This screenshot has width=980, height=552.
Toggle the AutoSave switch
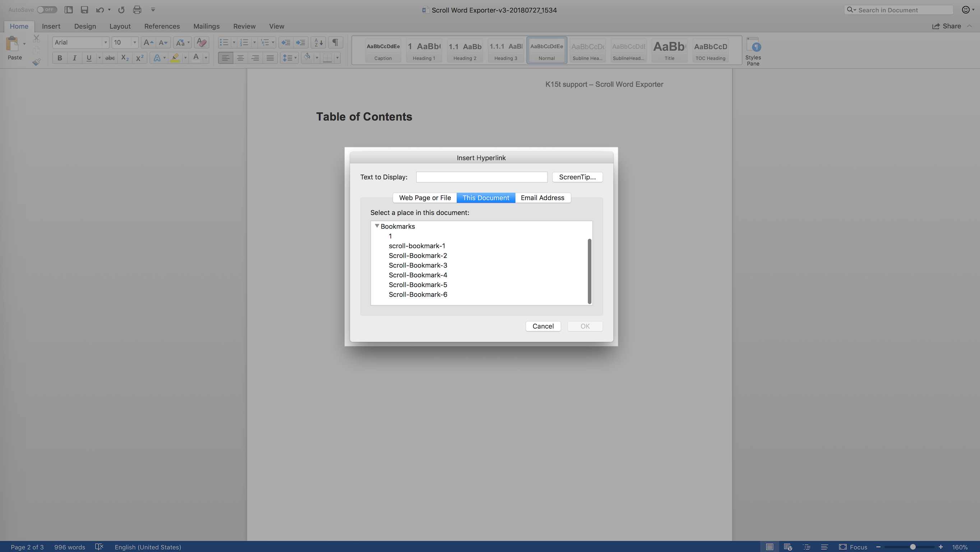(47, 10)
